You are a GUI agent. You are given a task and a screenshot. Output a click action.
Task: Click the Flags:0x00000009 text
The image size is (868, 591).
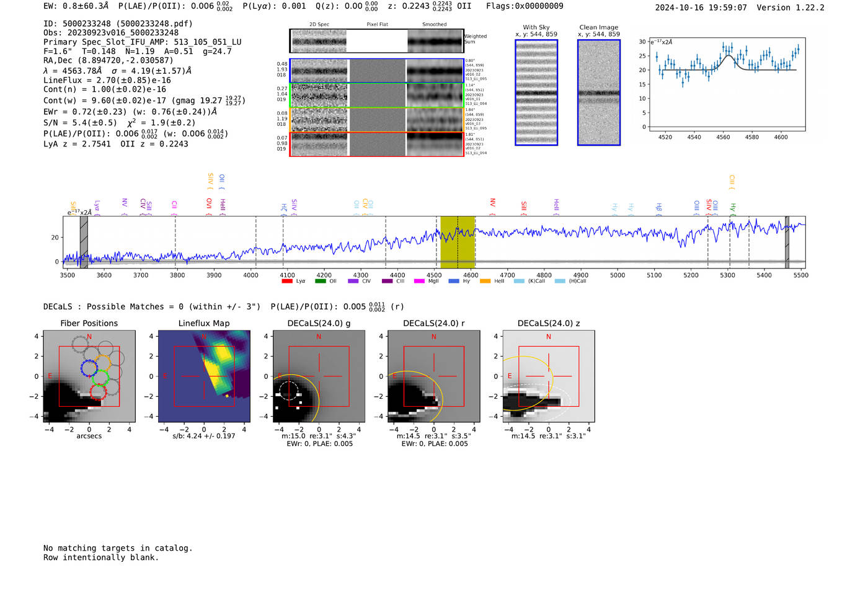coord(525,6)
